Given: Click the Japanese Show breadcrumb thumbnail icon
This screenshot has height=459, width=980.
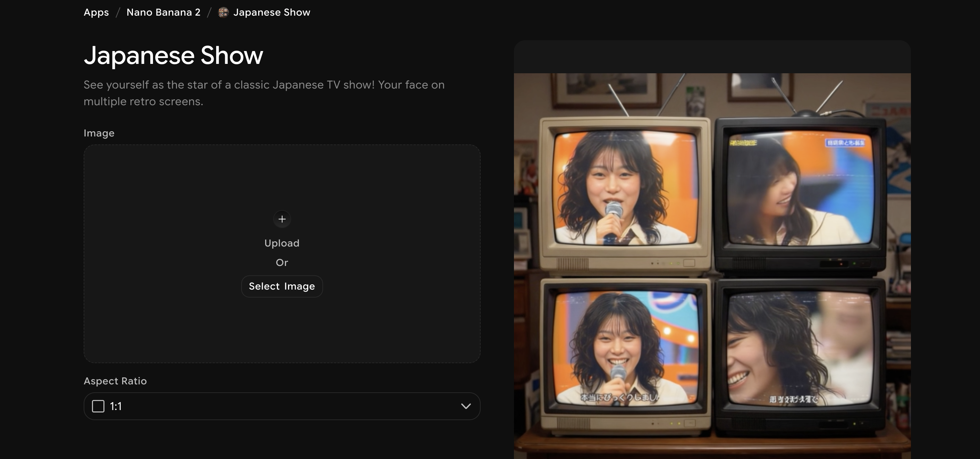Looking at the screenshot, I should (x=223, y=12).
